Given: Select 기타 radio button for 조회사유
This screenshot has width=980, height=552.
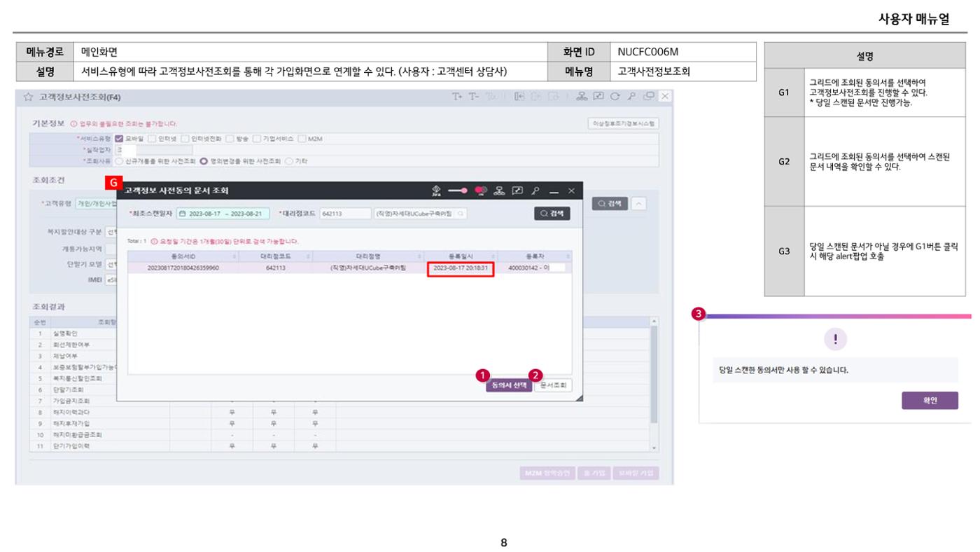Looking at the screenshot, I should click(288, 160).
